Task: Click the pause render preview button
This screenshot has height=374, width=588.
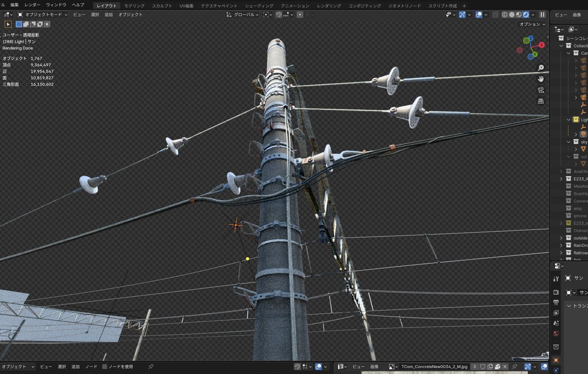Action: click(x=542, y=15)
